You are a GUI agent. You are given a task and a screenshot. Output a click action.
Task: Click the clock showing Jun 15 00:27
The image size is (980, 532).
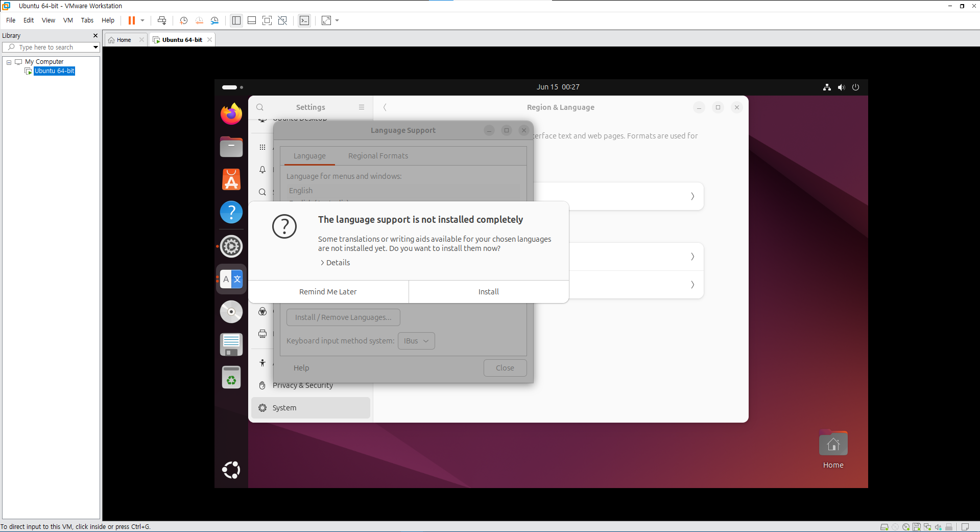[x=558, y=87]
